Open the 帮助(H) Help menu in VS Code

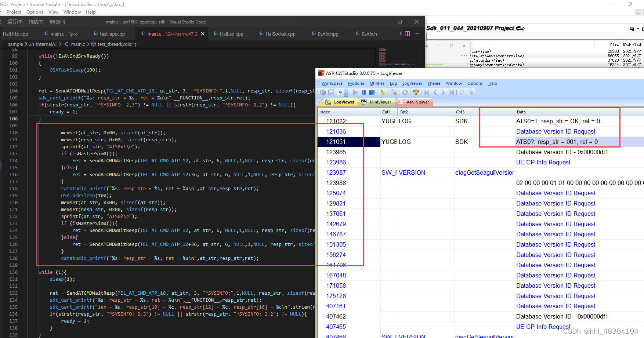(57, 22)
